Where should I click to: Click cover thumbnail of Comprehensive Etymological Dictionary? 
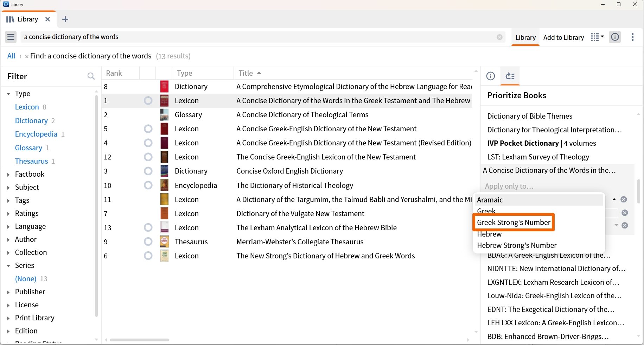(x=164, y=87)
